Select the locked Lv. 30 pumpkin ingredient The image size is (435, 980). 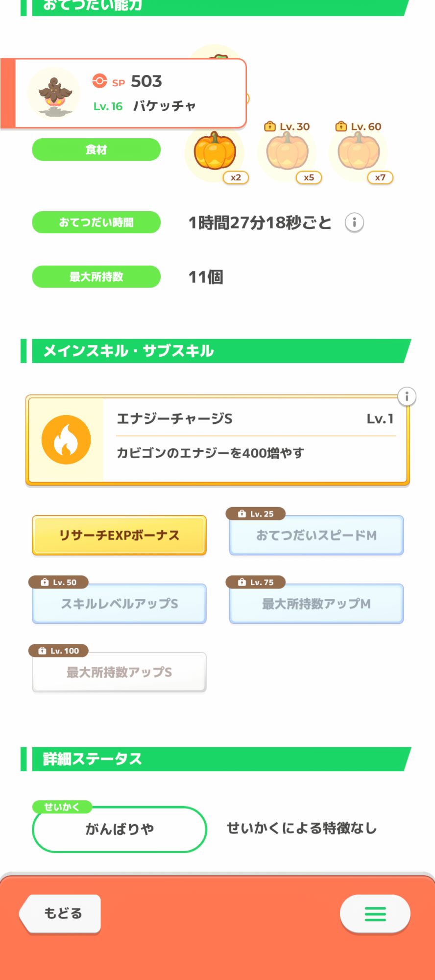pos(288,152)
